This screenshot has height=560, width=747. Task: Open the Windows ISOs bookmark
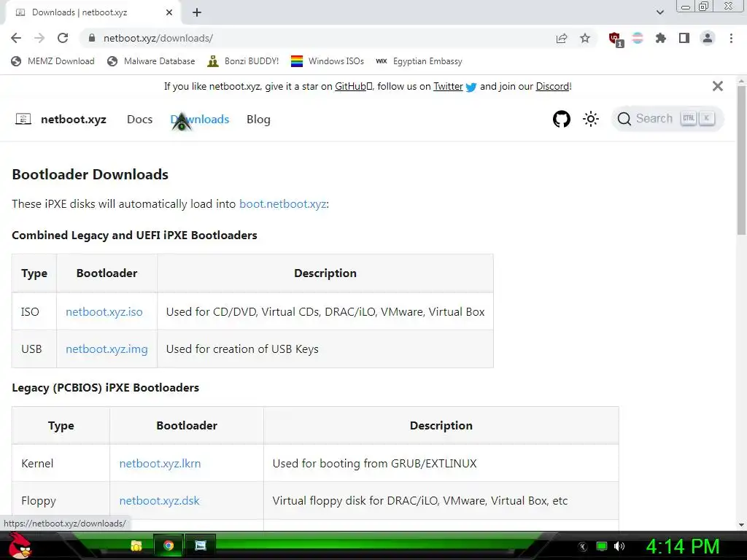point(328,61)
